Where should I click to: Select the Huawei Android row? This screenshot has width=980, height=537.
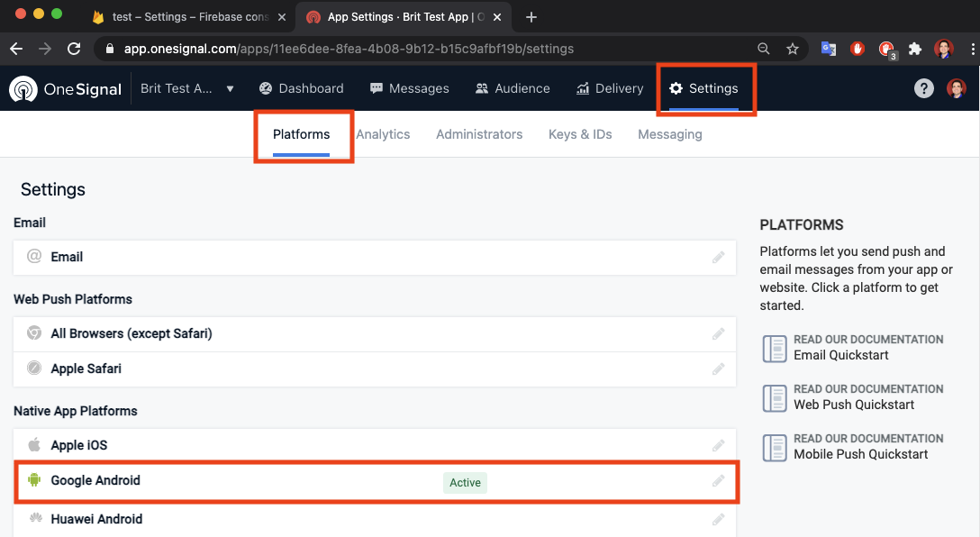pyautogui.click(x=375, y=520)
